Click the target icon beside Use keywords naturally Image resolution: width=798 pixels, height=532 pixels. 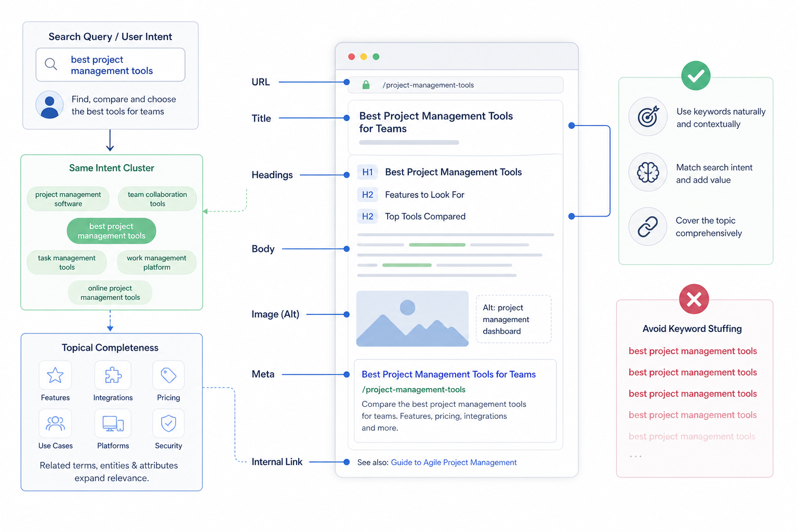click(x=648, y=116)
